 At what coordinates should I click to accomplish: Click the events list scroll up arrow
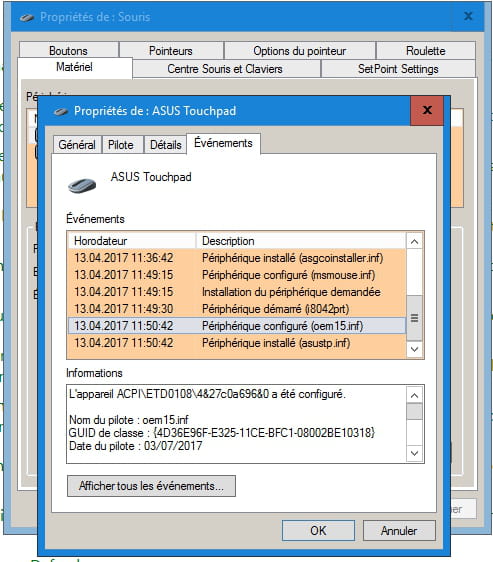point(414,242)
